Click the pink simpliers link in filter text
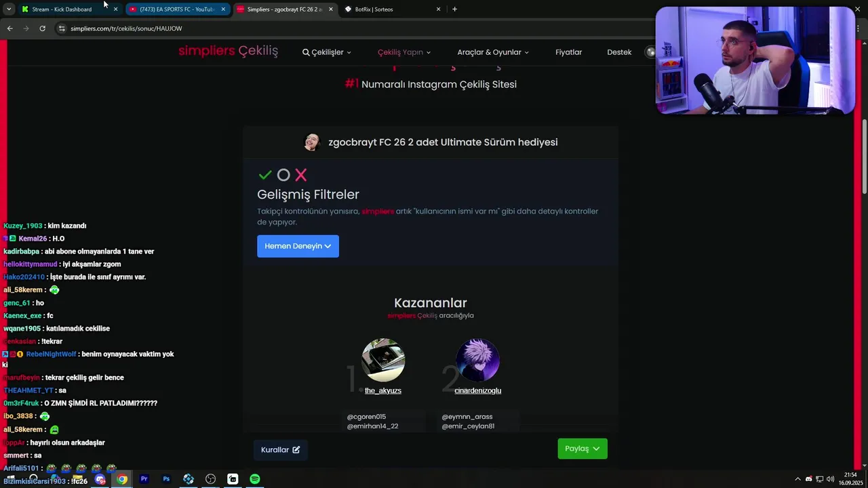Viewport: 868px width, 488px height. [x=378, y=211]
